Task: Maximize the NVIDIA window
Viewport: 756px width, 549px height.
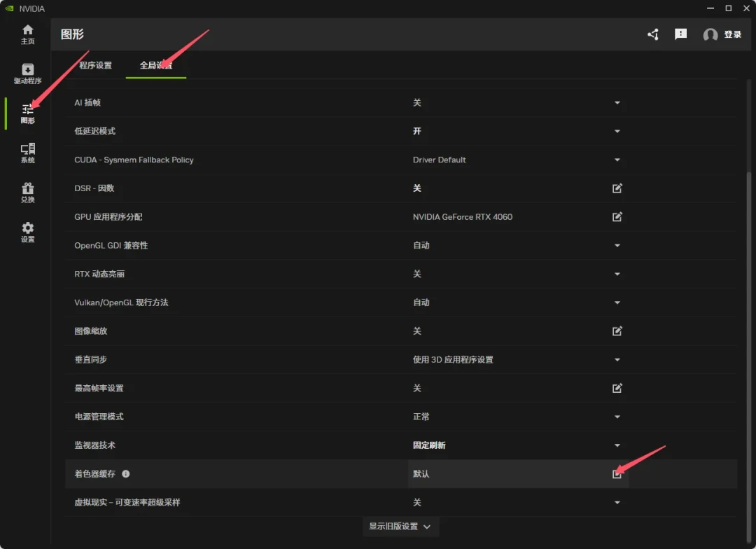Action: pyautogui.click(x=729, y=8)
